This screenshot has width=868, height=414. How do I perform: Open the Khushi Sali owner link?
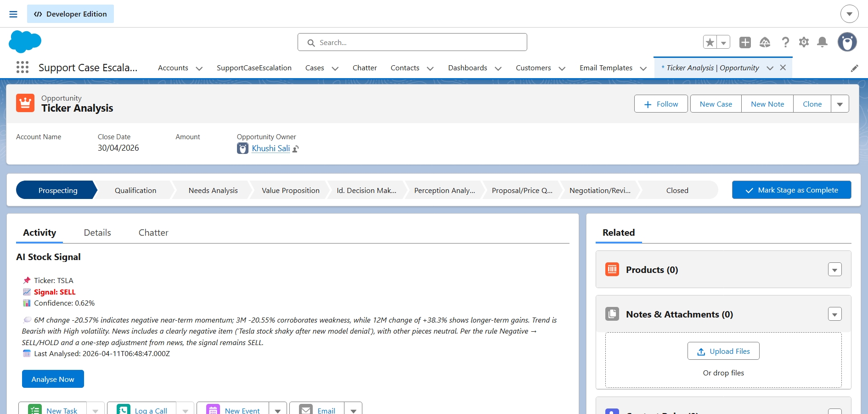271,148
